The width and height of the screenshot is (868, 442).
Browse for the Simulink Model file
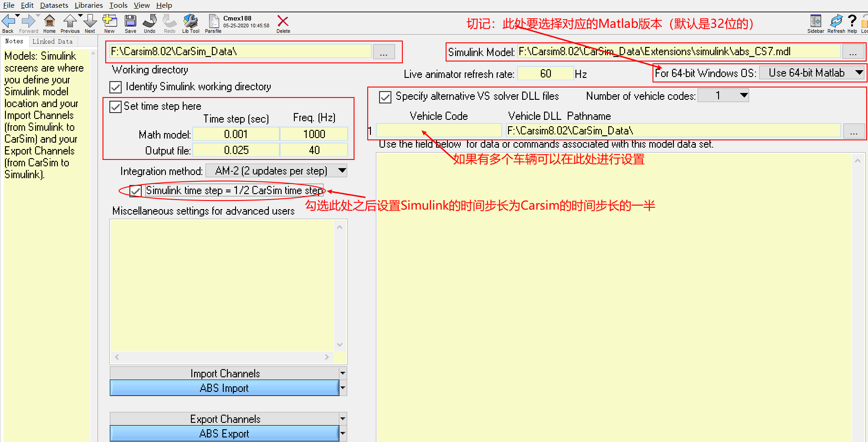click(x=853, y=52)
